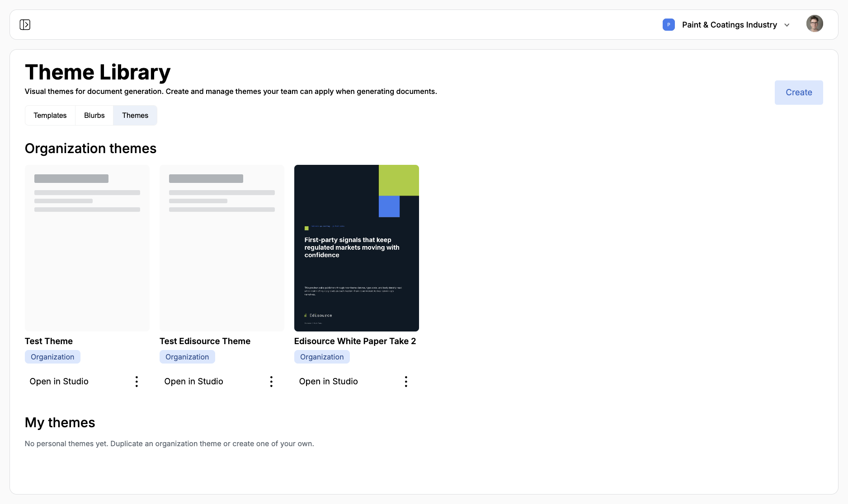Click the blue P workspace badge icon
The image size is (848, 504).
tap(669, 24)
